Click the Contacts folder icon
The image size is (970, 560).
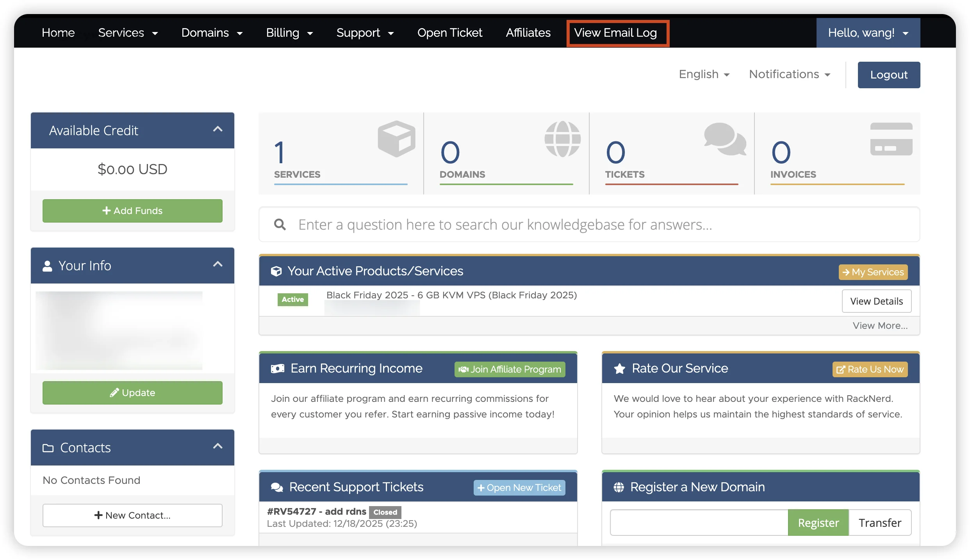coord(48,448)
